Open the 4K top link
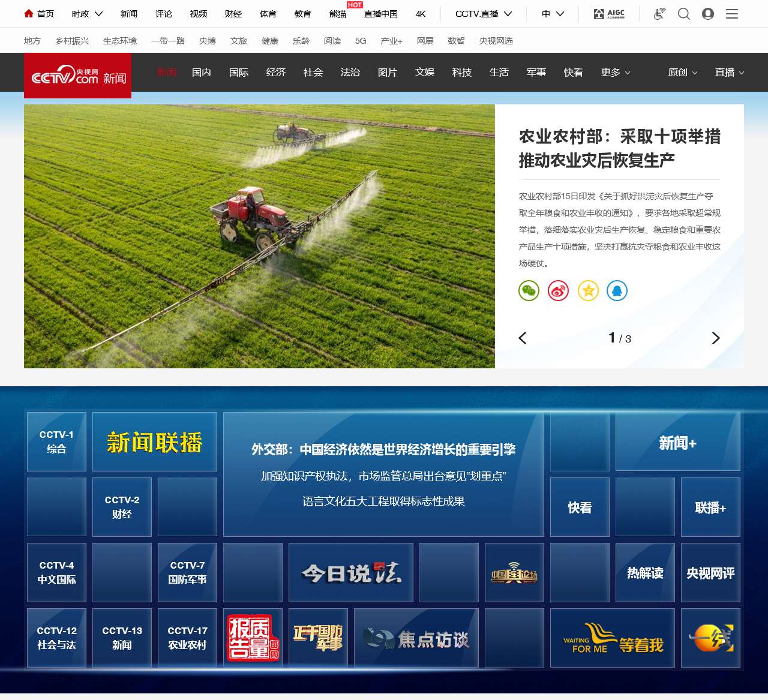This screenshot has width=768, height=700. pos(421,13)
